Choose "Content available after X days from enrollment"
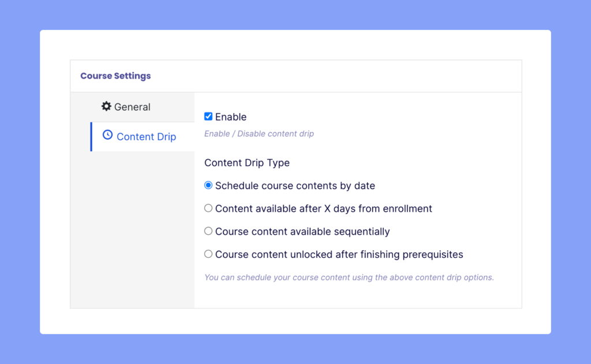591x364 pixels. point(208,208)
